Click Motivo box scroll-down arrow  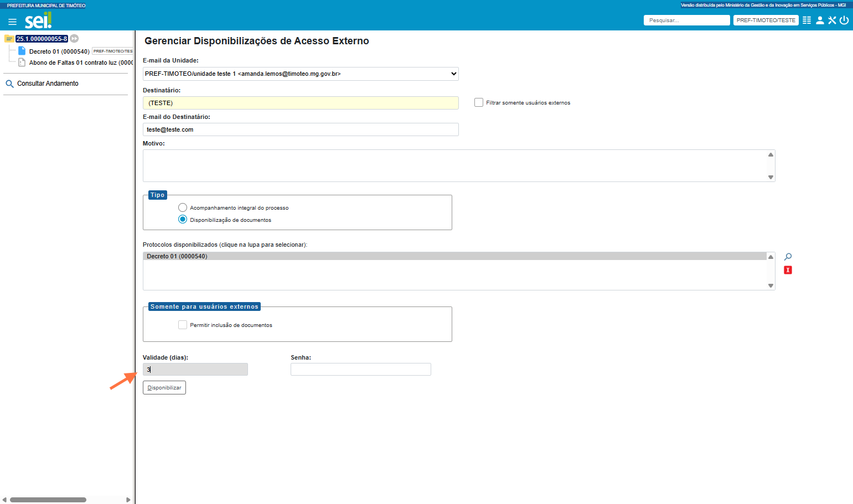771,177
